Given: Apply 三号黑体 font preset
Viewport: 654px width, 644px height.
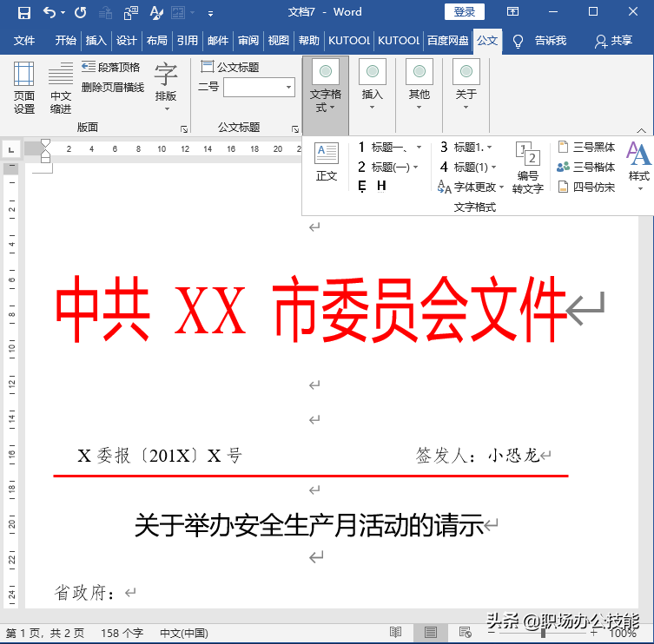Looking at the screenshot, I should pos(586,148).
